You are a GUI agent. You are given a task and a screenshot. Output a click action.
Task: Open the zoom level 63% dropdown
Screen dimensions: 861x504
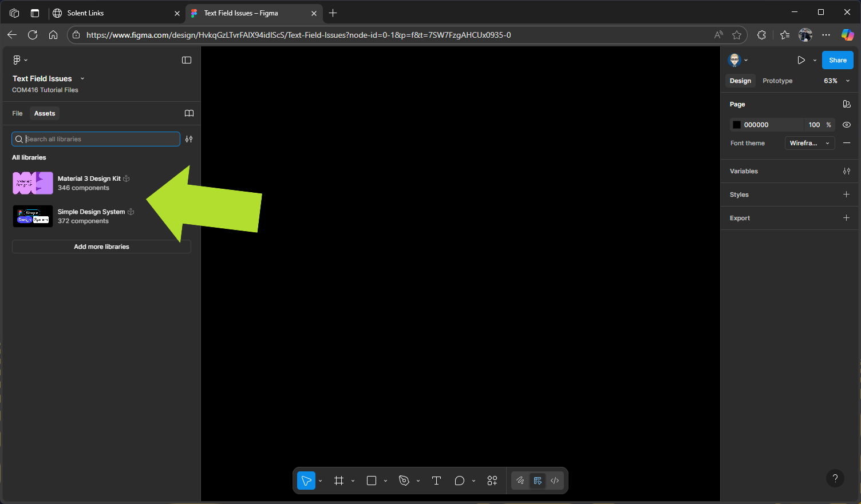[836, 81]
